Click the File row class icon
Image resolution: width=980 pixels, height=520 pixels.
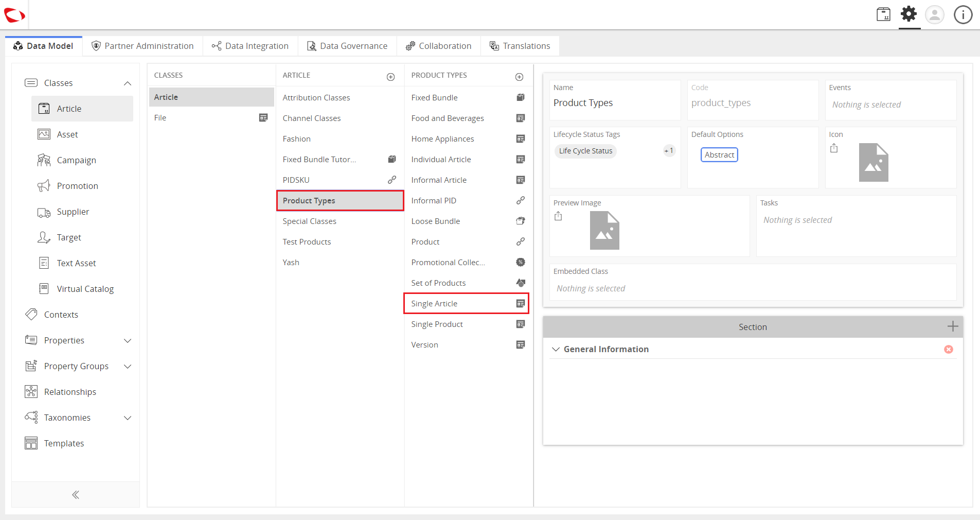tap(263, 117)
